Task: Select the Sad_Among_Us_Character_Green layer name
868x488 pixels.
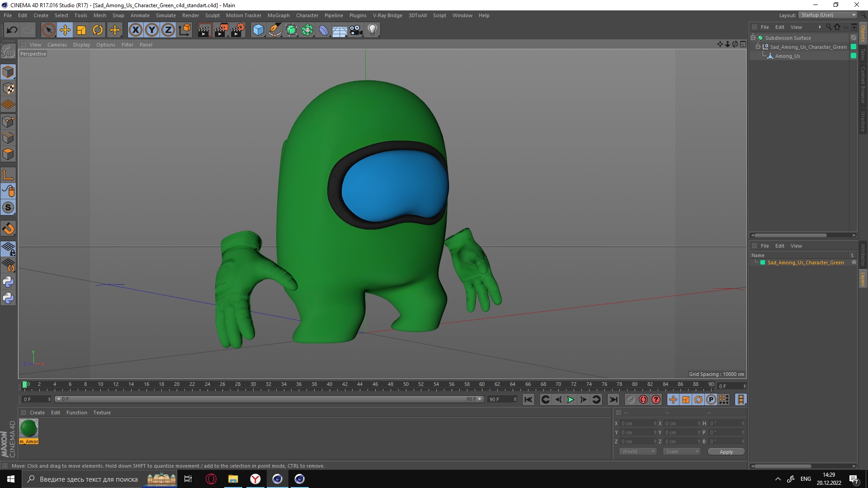Action: click(x=805, y=263)
